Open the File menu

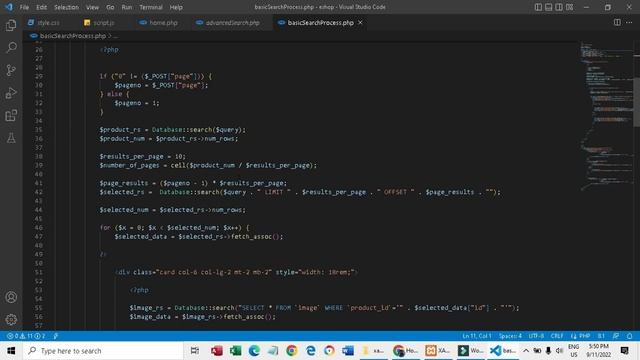click(x=24, y=7)
